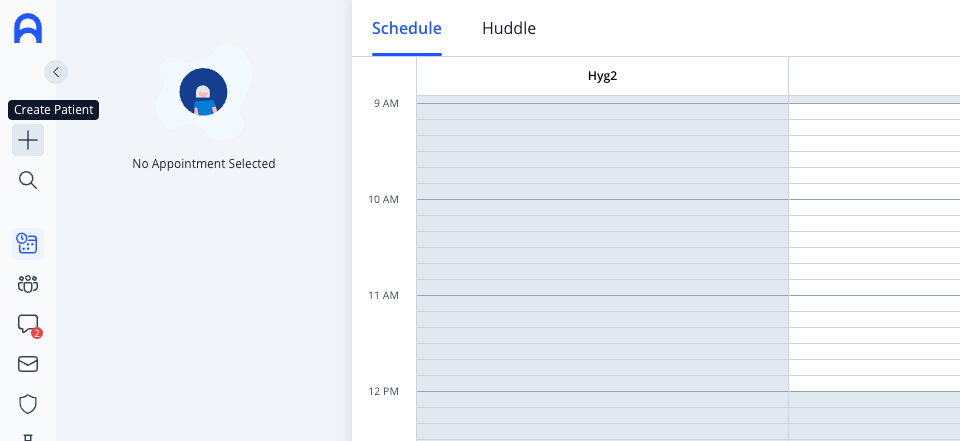Click the patient avatar placeholder image
This screenshot has height=441, width=960.
[203, 92]
